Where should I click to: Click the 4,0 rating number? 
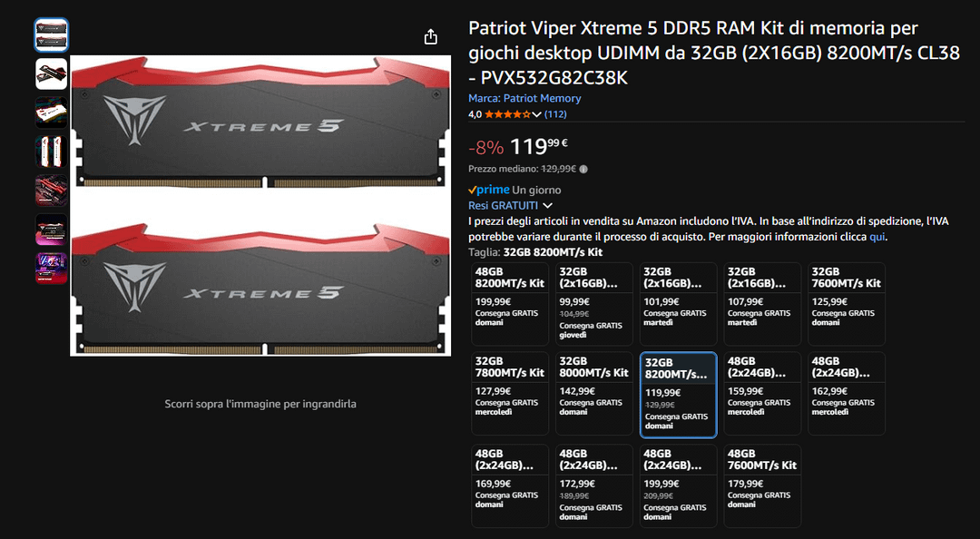[475, 114]
